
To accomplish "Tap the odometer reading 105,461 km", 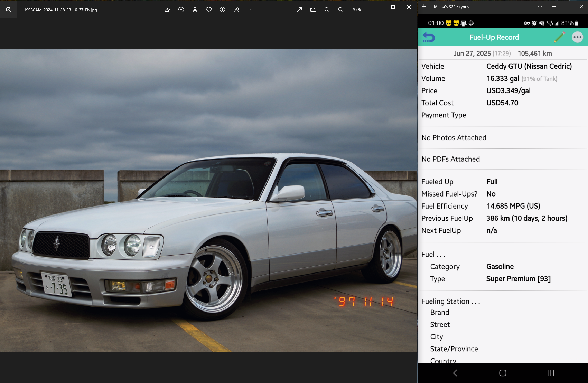I will (x=535, y=54).
